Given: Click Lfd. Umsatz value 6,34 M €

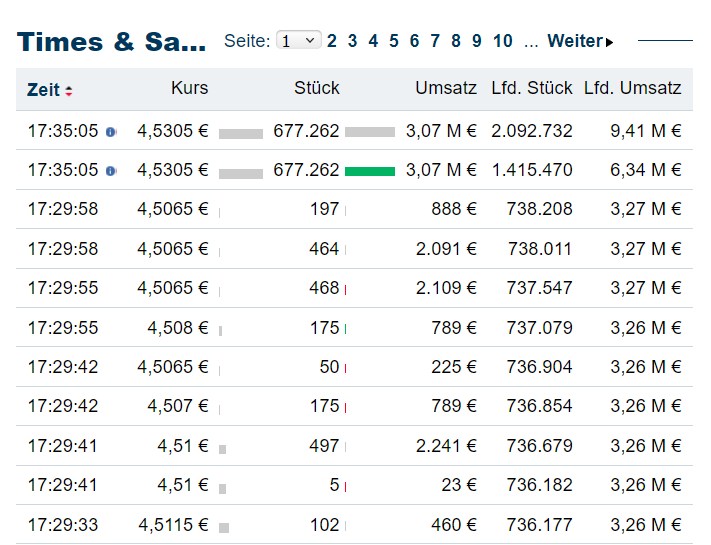Looking at the screenshot, I should pos(646,170).
